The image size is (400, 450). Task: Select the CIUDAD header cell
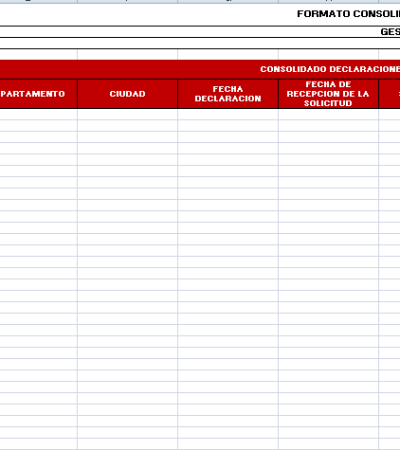coord(127,94)
